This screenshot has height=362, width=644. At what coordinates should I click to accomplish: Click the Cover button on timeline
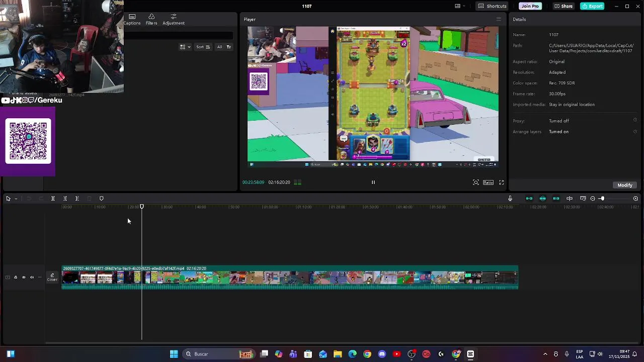pos(52,277)
